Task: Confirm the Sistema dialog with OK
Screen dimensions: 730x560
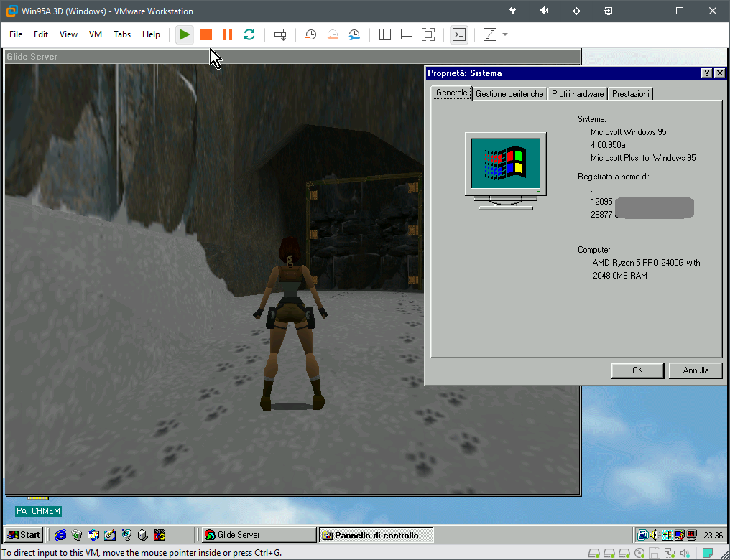Action: (x=637, y=370)
